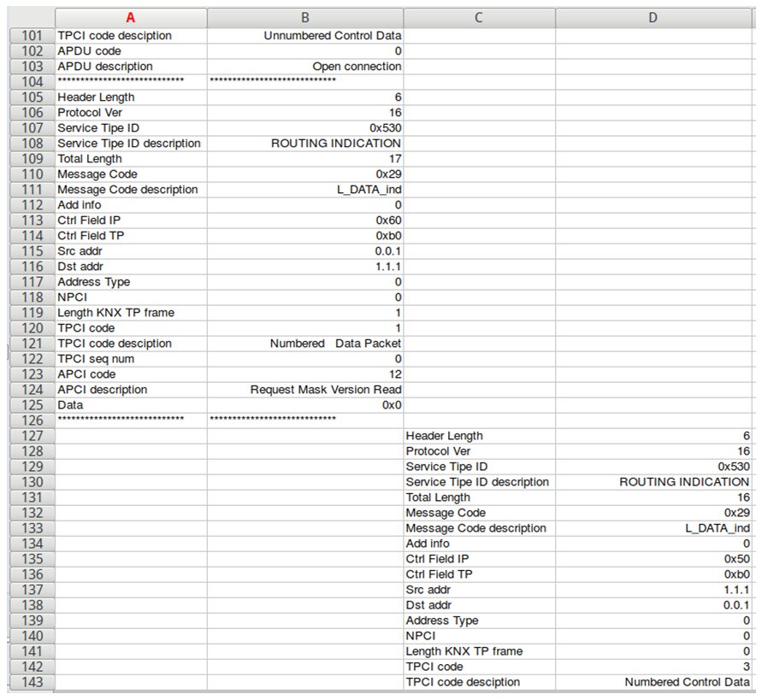Click the 'Open connection' cell
Screen dimensions: 762x700
[x=305, y=67]
